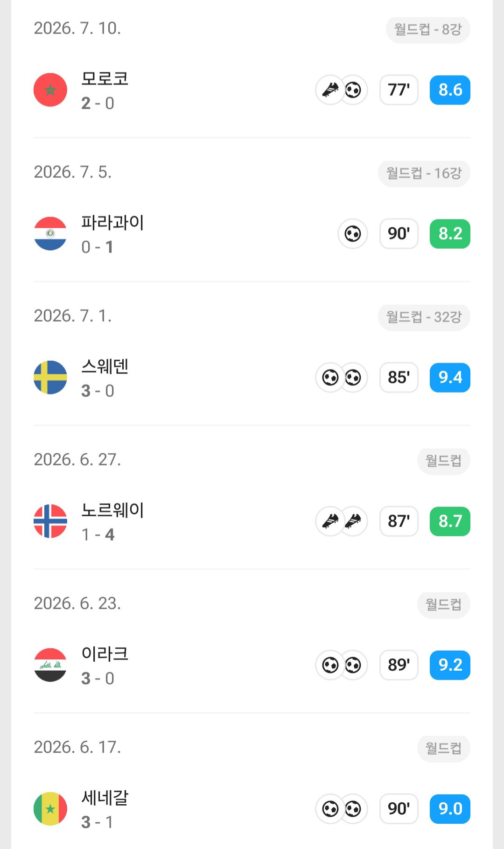The width and height of the screenshot is (504, 849).
Task: Select the 월드컵 - 32강 tag
Action: click(x=424, y=317)
